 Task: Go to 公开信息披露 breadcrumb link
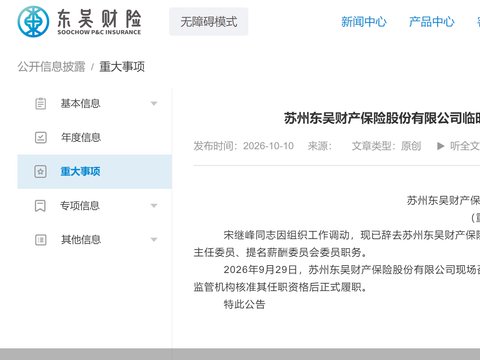[x=51, y=67]
